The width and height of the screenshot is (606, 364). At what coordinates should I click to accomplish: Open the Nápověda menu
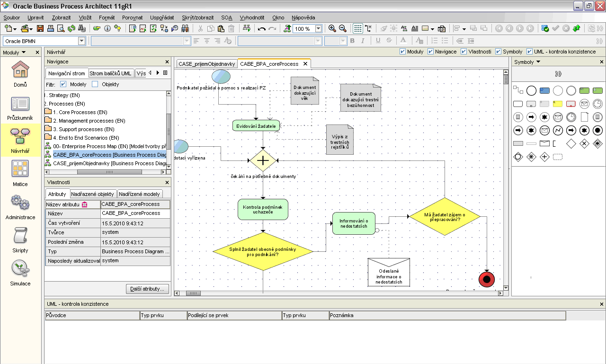(303, 18)
